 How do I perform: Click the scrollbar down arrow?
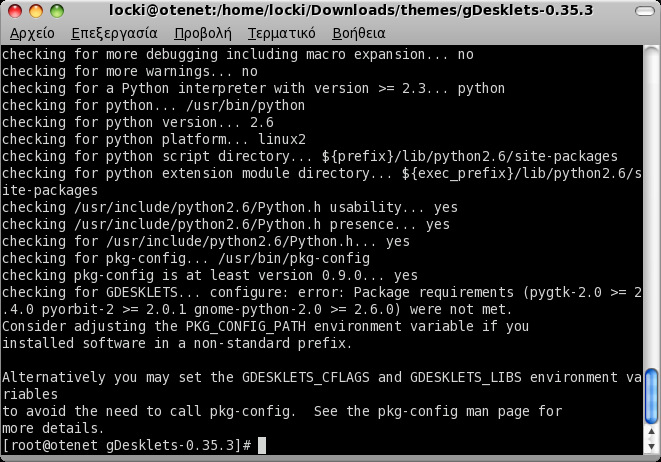651,446
